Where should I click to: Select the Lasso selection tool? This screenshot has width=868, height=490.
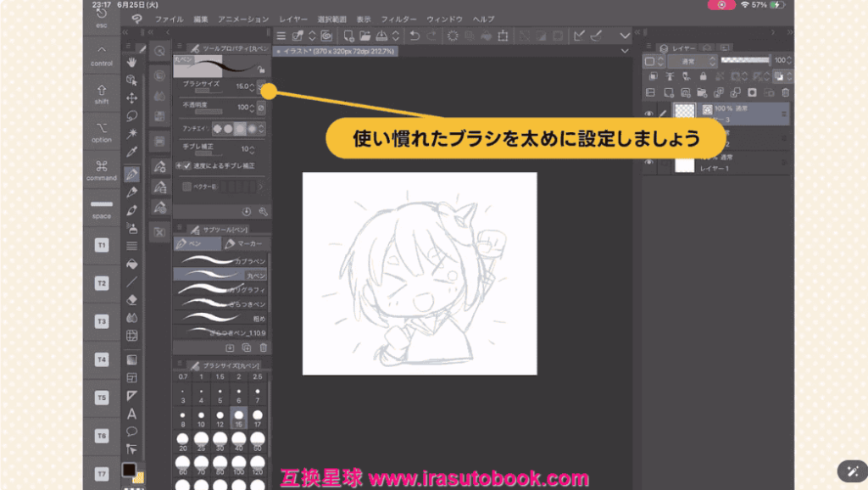pyautogui.click(x=131, y=115)
